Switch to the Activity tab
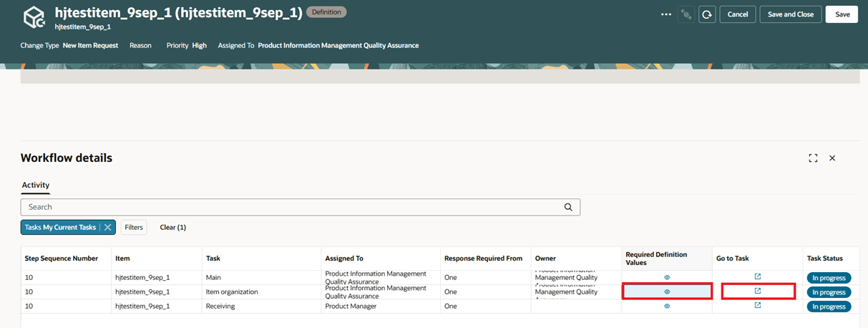The height and width of the screenshot is (328, 868). tap(36, 185)
